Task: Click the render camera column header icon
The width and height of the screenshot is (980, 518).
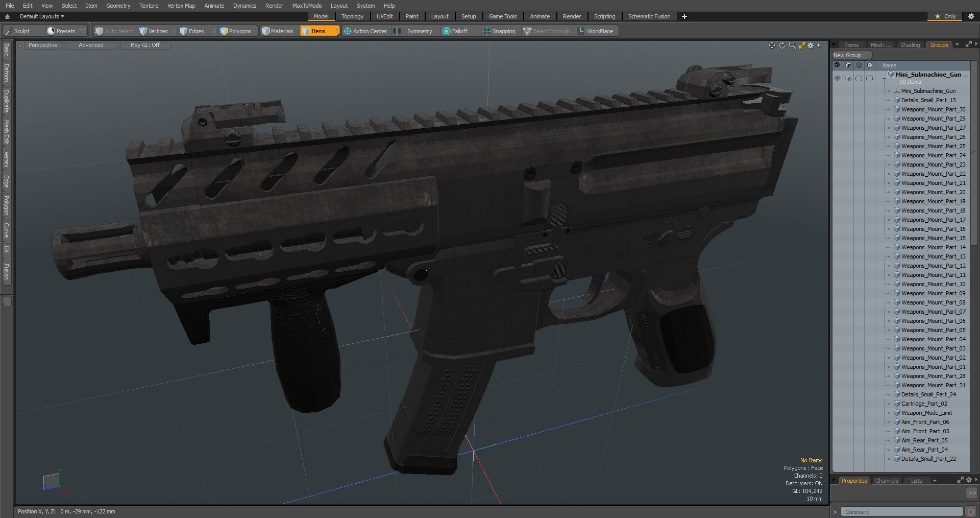Action: coord(848,65)
